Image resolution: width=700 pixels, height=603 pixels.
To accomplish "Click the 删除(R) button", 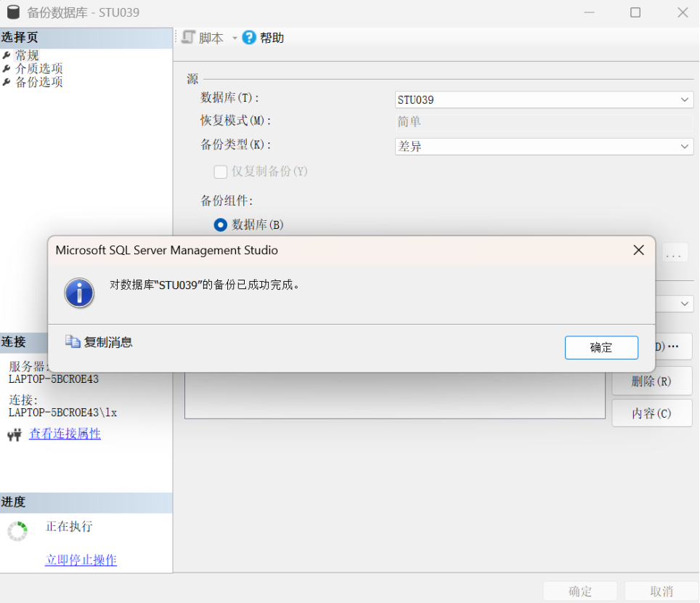I will click(652, 381).
